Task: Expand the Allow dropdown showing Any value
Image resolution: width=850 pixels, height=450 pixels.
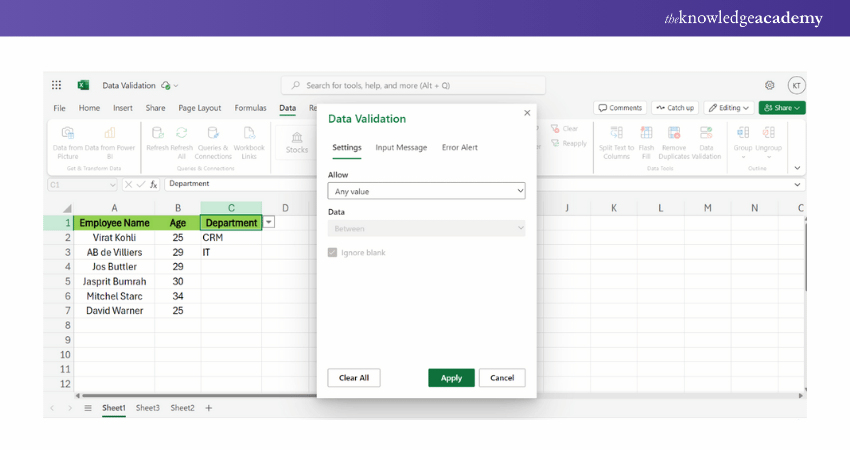Action: click(x=426, y=191)
